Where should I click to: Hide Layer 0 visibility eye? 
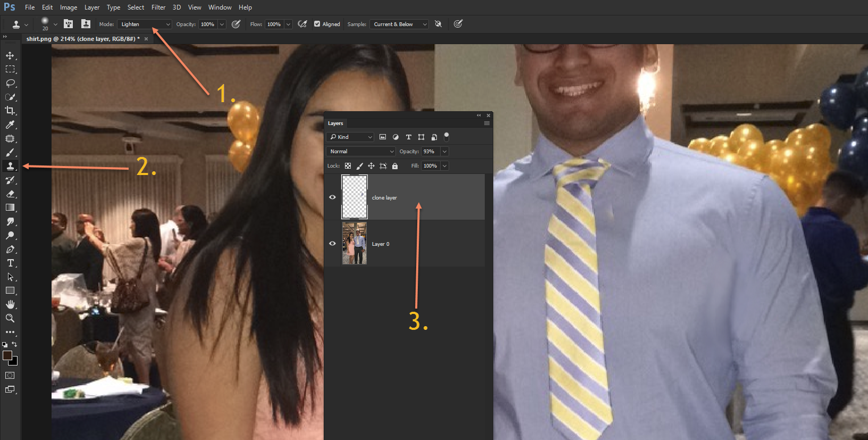332,244
